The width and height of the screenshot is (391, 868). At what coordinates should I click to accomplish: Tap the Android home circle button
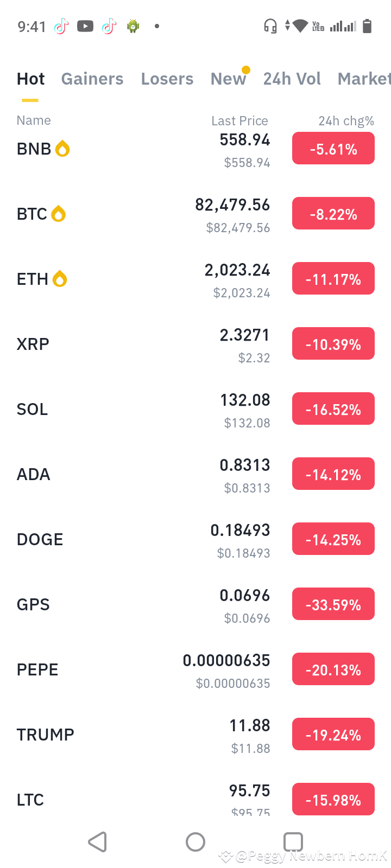coord(195,842)
